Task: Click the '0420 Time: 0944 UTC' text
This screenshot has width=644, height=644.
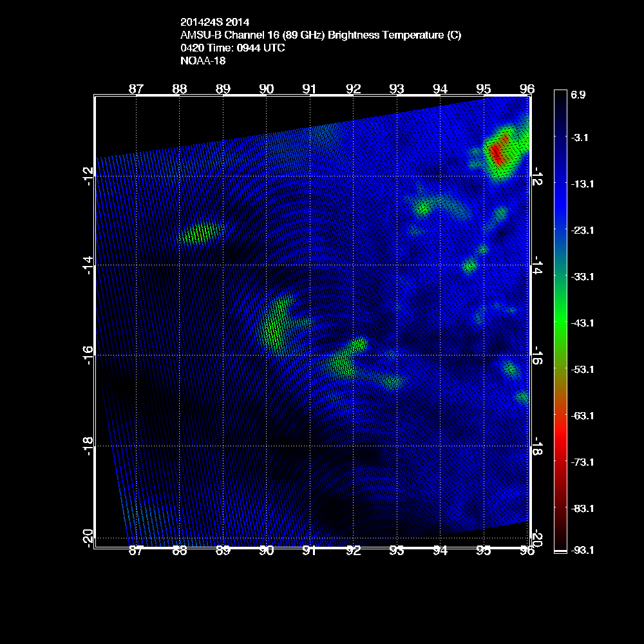Action: pos(233,48)
